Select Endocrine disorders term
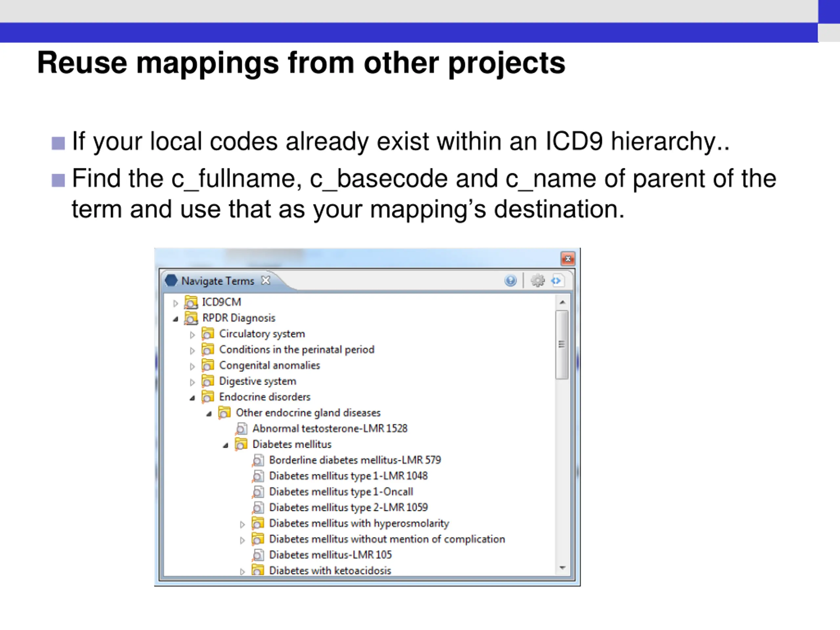This screenshot has height=630, width=840. coord(265,397)
